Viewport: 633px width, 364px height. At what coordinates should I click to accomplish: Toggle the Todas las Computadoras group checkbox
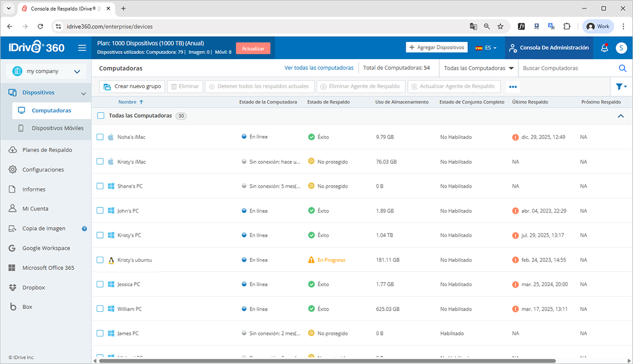[x=101, y=116]
